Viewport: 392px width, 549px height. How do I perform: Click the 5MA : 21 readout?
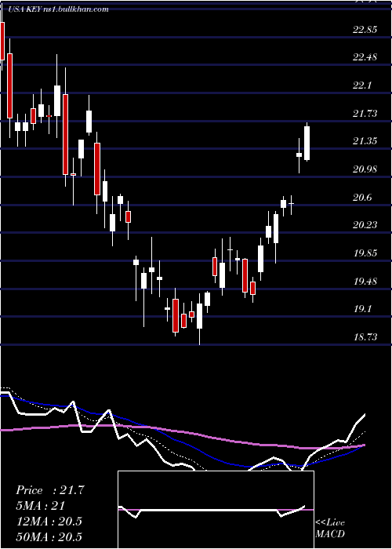pos(40,506)
